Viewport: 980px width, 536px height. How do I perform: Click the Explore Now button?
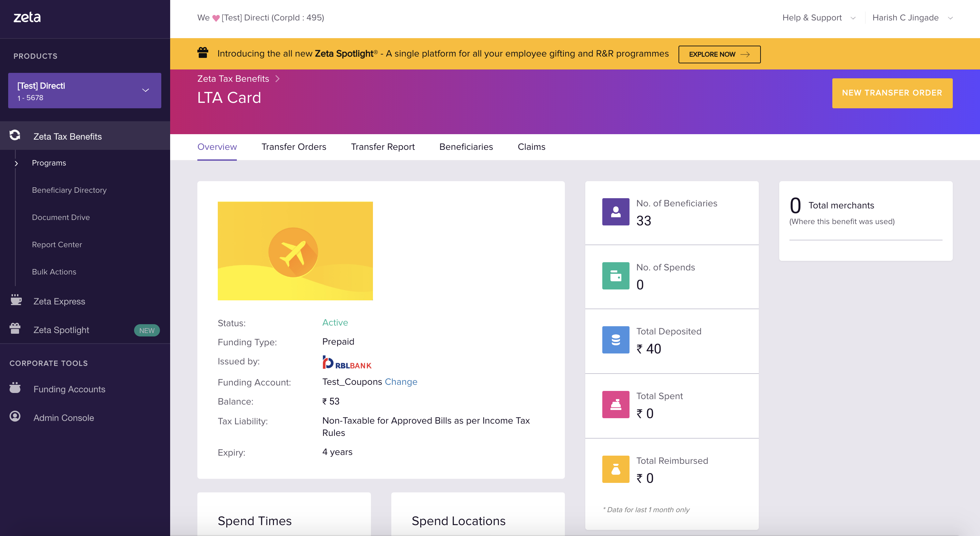[719, 54]
